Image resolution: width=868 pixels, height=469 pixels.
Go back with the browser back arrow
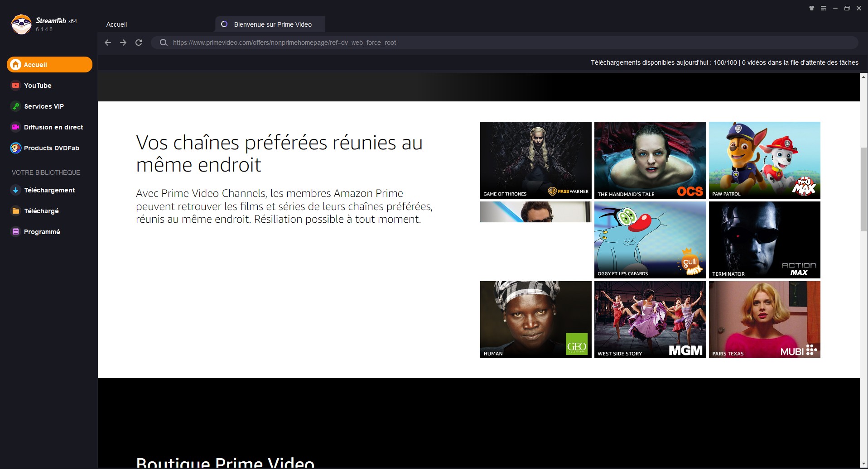click(108, 43)
